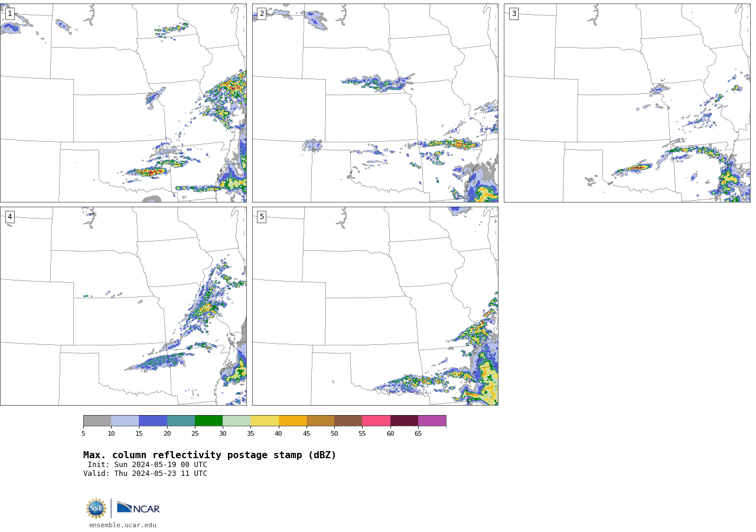Click the blue 15-20 dBZ swatch

[153, 421]
